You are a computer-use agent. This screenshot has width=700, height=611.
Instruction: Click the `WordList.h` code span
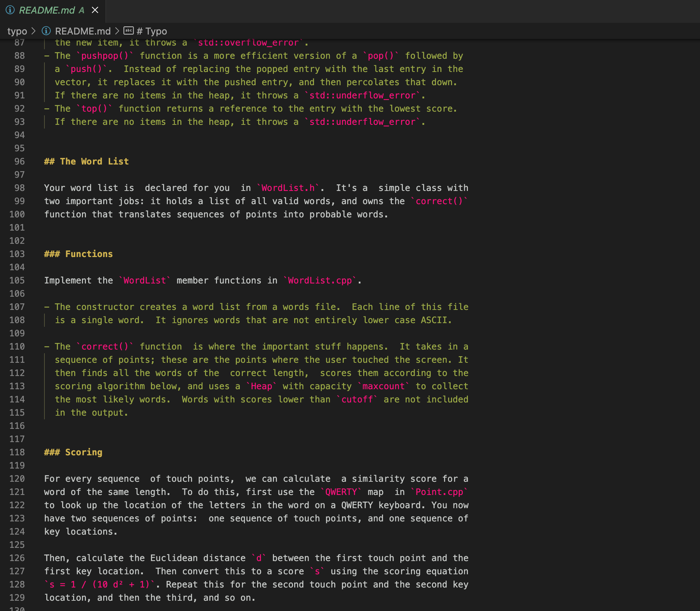(288, 188)
